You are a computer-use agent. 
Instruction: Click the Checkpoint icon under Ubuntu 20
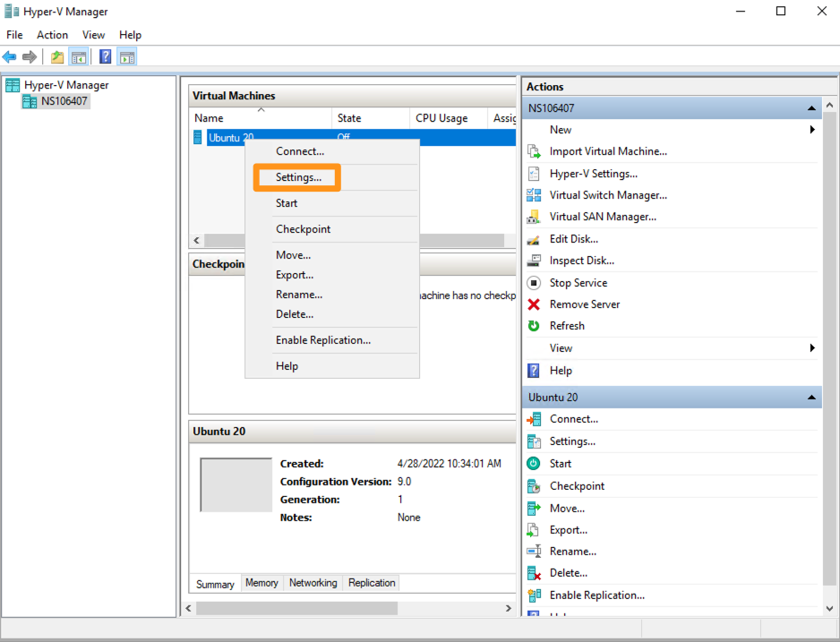[x=534, y=486]
